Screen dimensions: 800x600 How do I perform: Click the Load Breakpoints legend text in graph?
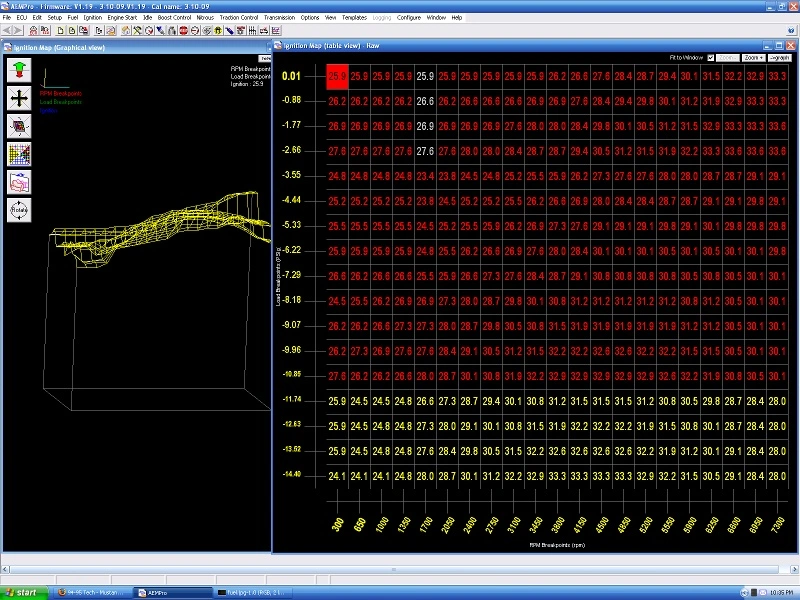coord(61,102)
